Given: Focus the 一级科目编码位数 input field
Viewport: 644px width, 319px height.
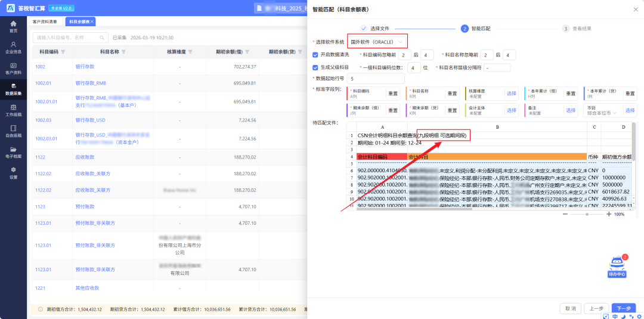Looking at the screenshot, I should click(x=414, y=67).
